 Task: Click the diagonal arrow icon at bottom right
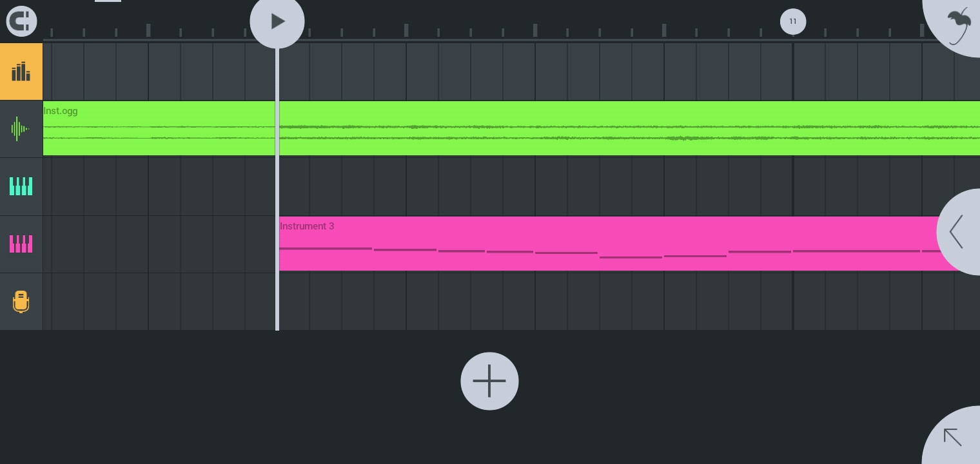tap(952, 438)
